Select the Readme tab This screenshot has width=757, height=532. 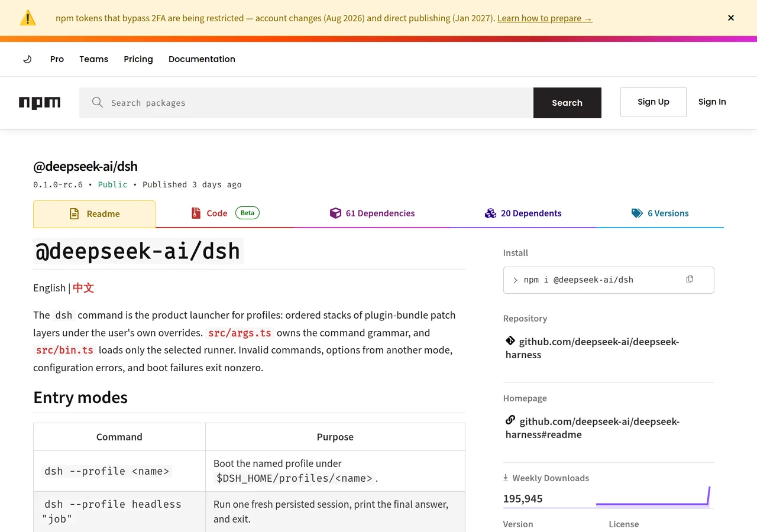coord(94,214)
